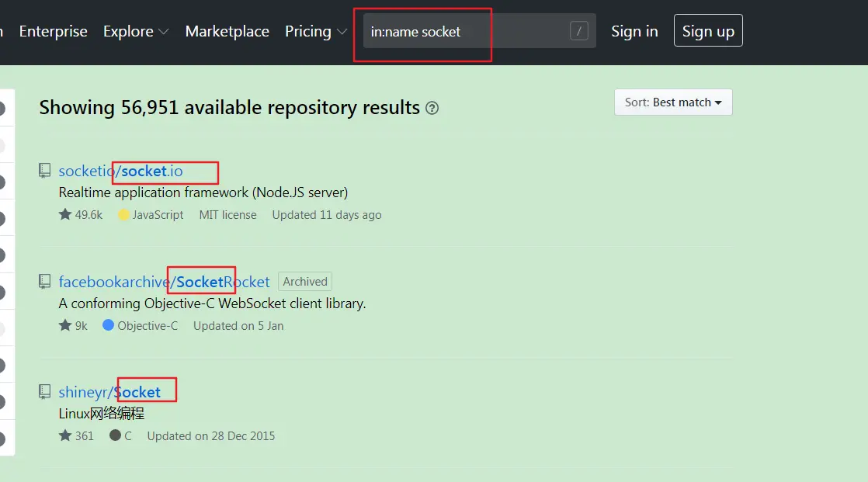Screen dimensions: 868x482
Task: Focus the search box containing in:name socket
Action: [479, 31]
